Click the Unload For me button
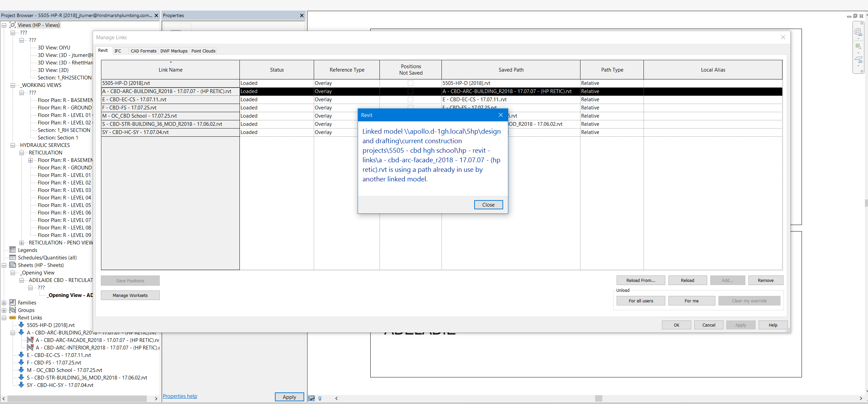The image size is (868, 404). click(x=692, y=300)
